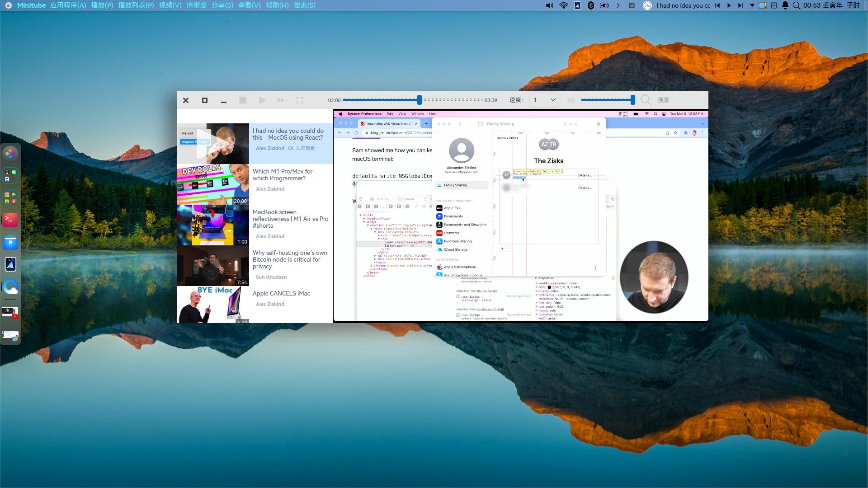The image size is (868, 488).
Task: Click the magnifier search icon in toolbar
Action: click(x=646, y=100)
